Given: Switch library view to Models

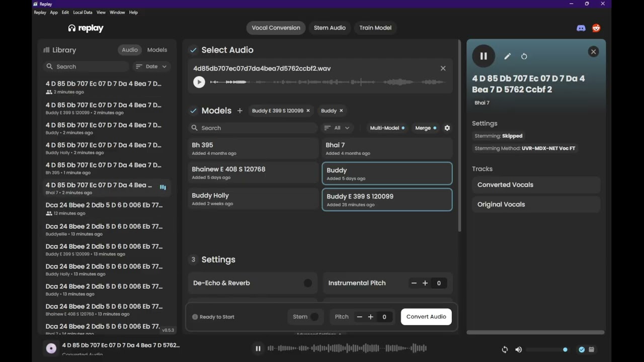Looking at the screenshot, I should [x=157, y=50].
